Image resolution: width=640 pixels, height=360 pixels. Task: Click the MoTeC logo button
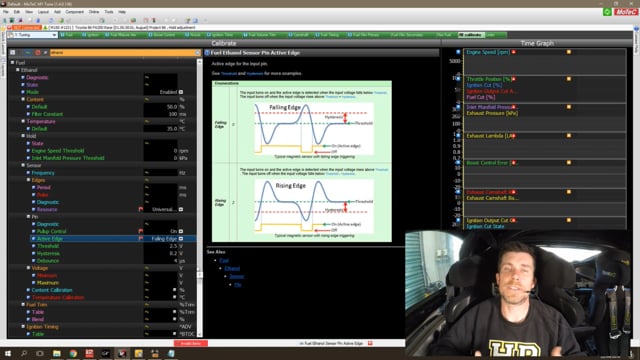click(626, 12)
